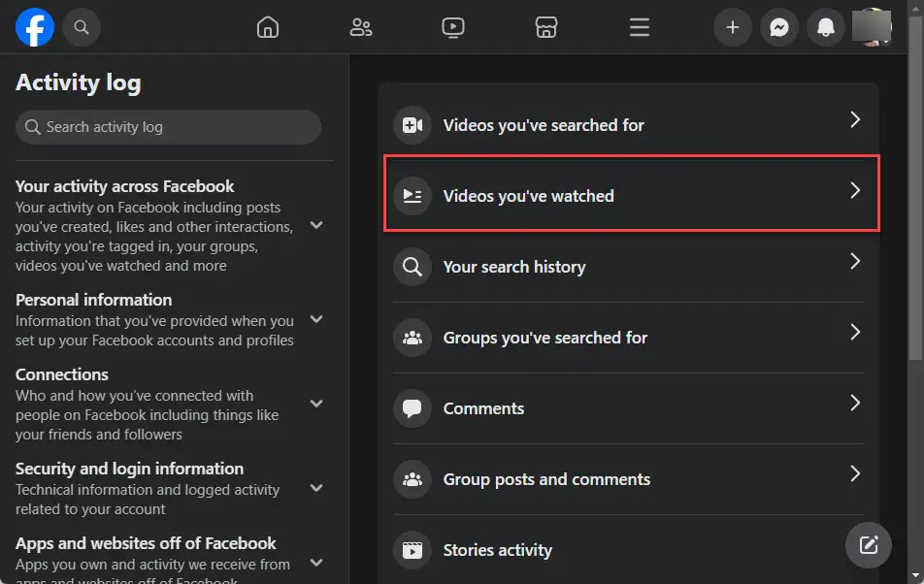
Task: Expand the Security and login information section
Action: pos(316,488)
